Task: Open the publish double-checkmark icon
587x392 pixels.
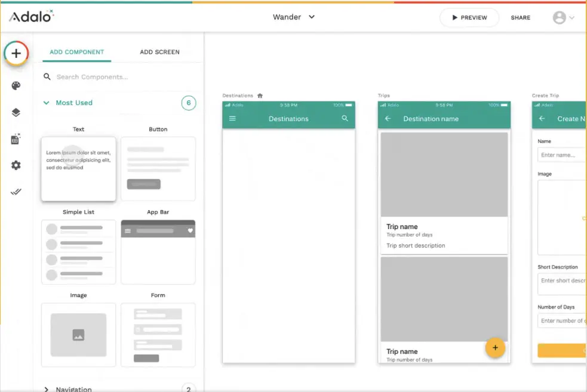Action: 16,192
